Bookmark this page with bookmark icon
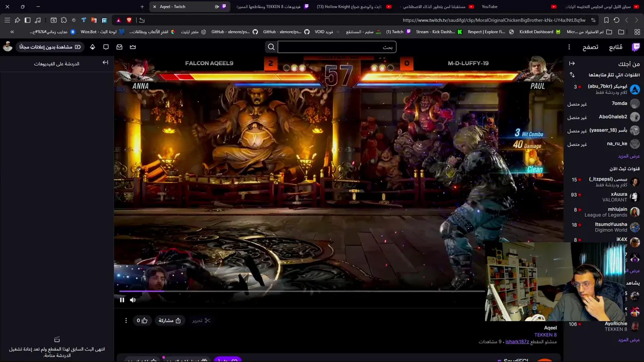The height and width of the screenshot is (362, 644). [606, 20]
